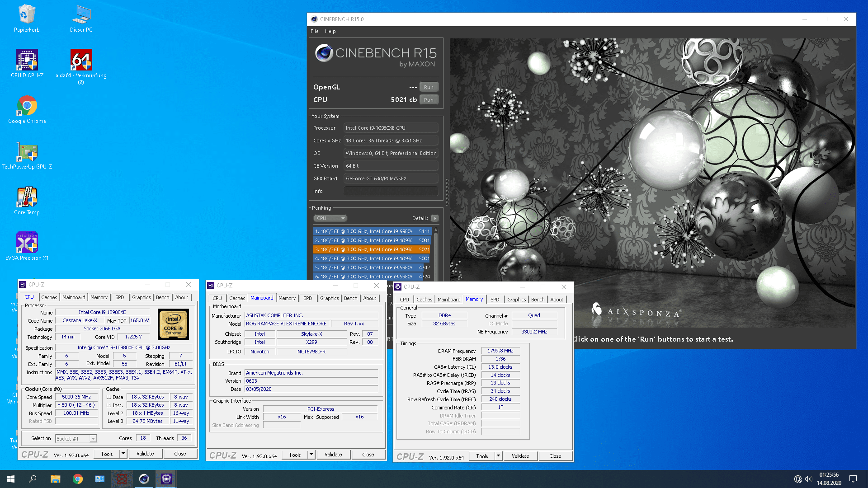Open the Papierkorb recycle bin icon
The height and width of the screenshot is (488, 868).
click(x=27, y=18)
